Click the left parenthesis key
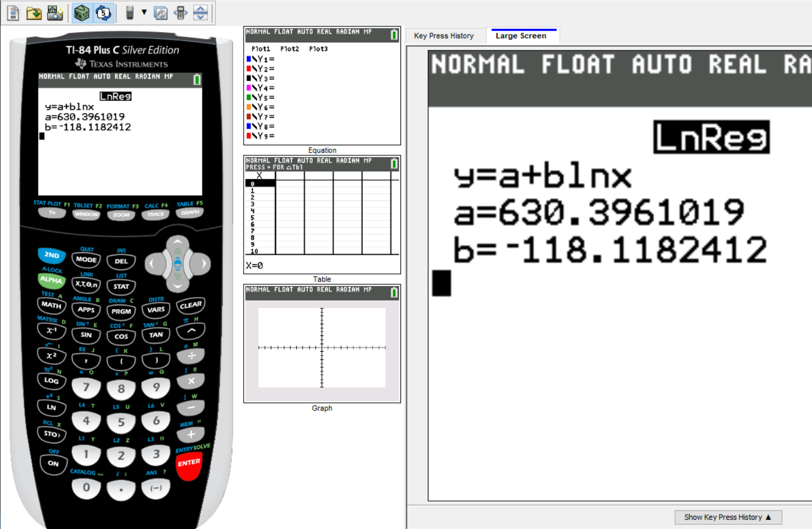812x529 pixels. point(121,362)
